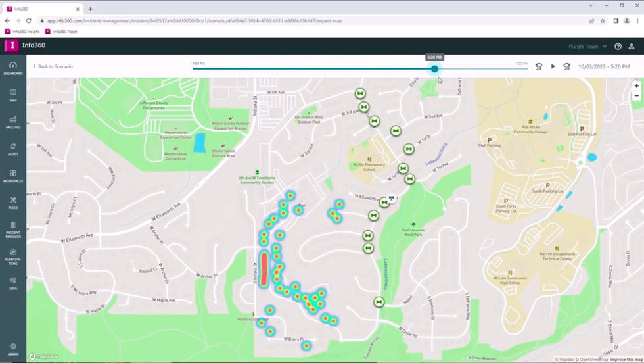Viewport: 644px width, 363px height.
Task: Select the Tools sidebar icon
Action: tap(13, 203)
